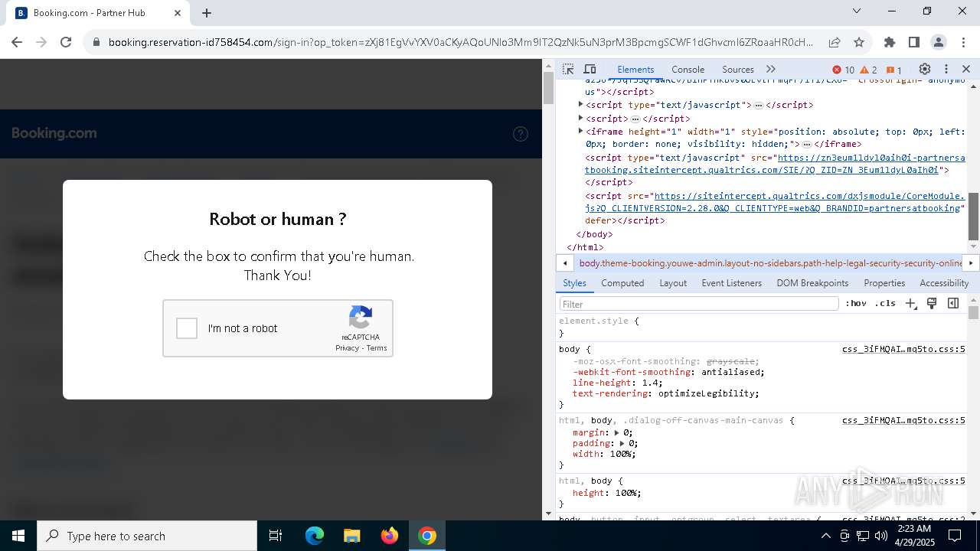The height and width of the screenshot is (551, 980).
Task: Select the closing body tag line
Action: click(594, 234)
